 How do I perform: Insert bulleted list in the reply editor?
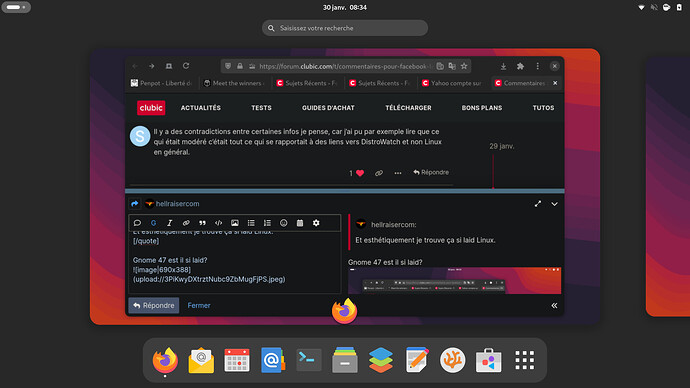pyautogui.click(x=251, y=223)
